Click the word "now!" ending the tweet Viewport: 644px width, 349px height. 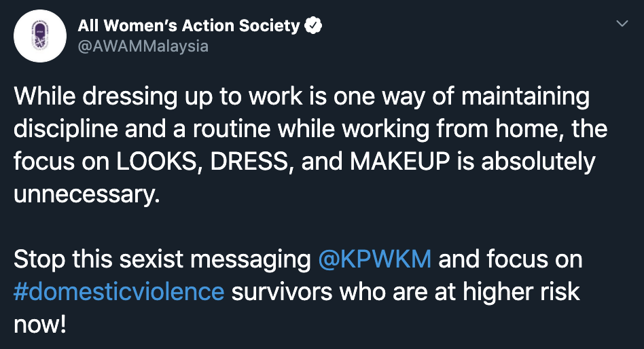pos(40,323)
